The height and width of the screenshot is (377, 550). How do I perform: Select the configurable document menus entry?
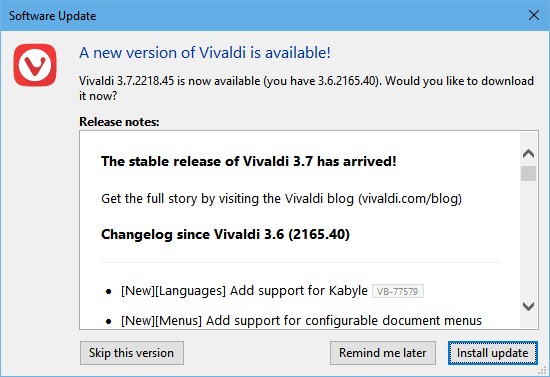301,320
